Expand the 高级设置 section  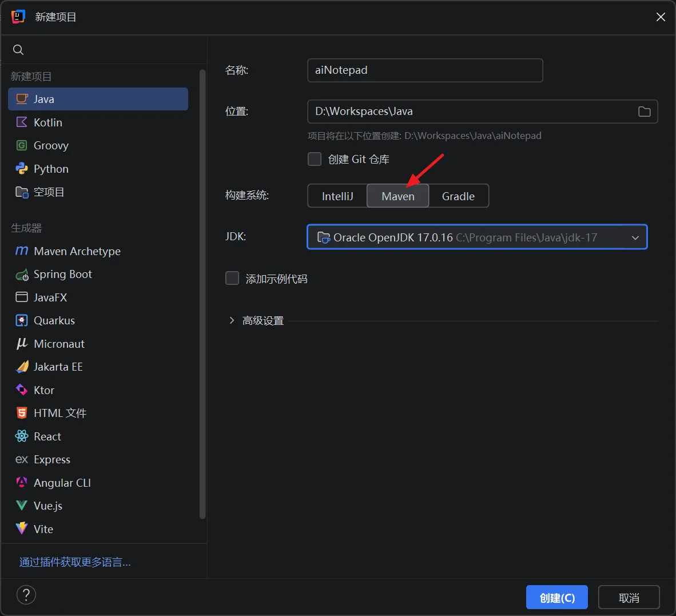tap(232, 320)
